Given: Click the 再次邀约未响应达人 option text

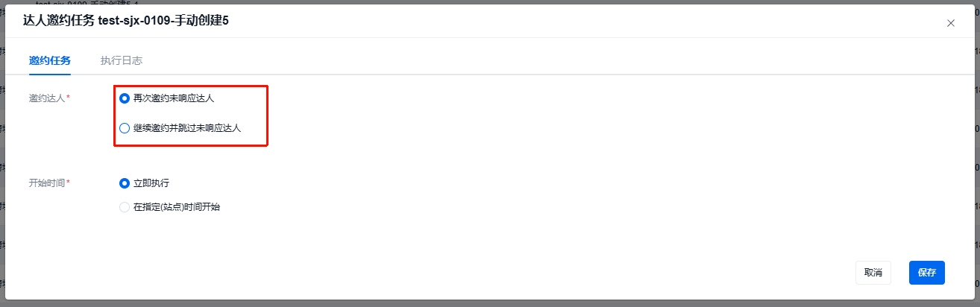Looking at the screenshot, I should [174, 98].
